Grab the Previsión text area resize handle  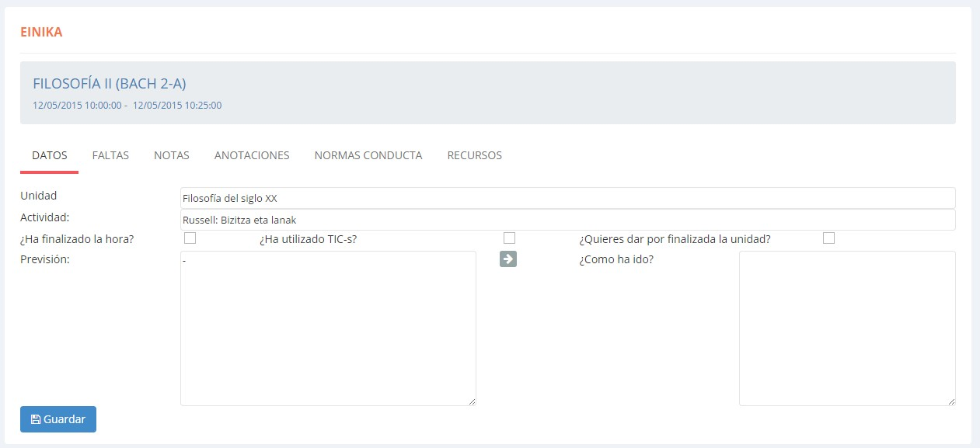(471, 401)
